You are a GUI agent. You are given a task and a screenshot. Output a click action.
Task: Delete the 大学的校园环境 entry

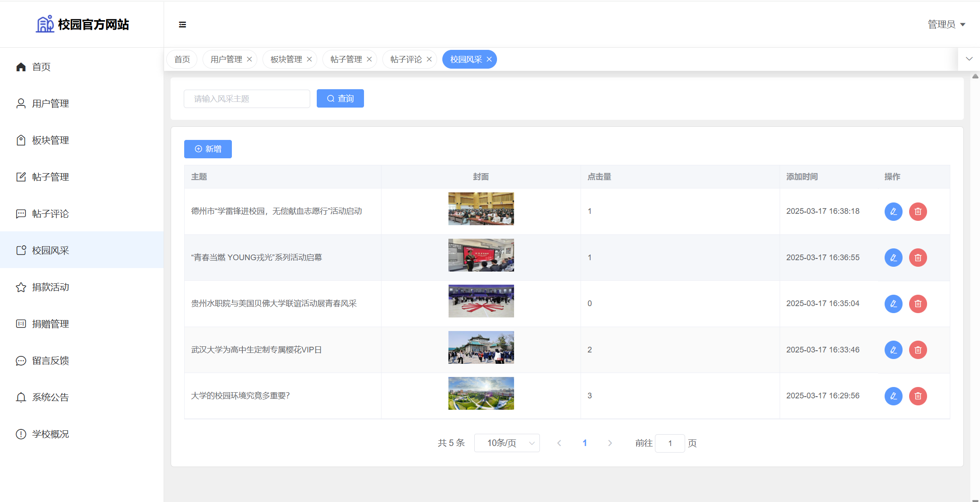[918, 396]
